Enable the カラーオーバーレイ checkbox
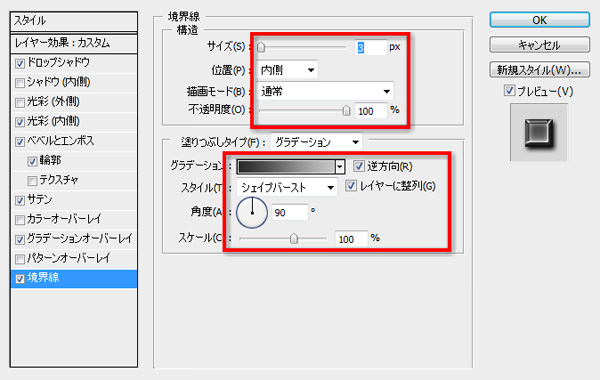This screenshot has width=600, height=380. click(20, 220)
